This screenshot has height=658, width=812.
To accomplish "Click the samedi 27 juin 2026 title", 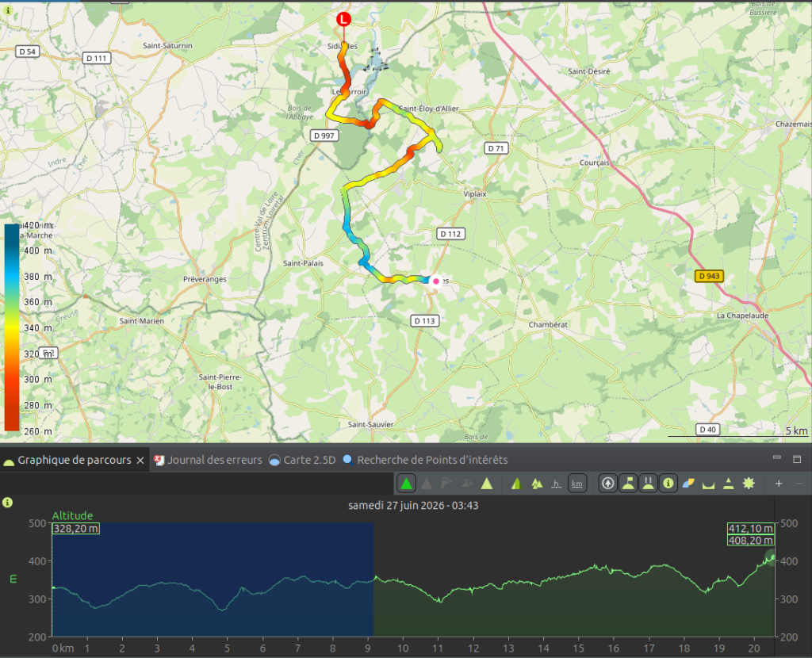I will tap(413, 505).
